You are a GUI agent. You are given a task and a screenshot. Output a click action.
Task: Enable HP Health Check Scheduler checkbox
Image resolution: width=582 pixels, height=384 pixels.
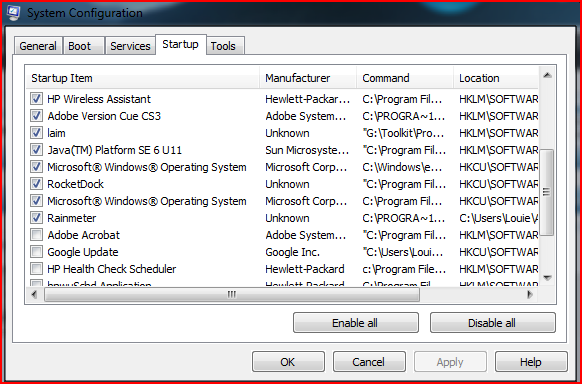click(x=36, y=269)
